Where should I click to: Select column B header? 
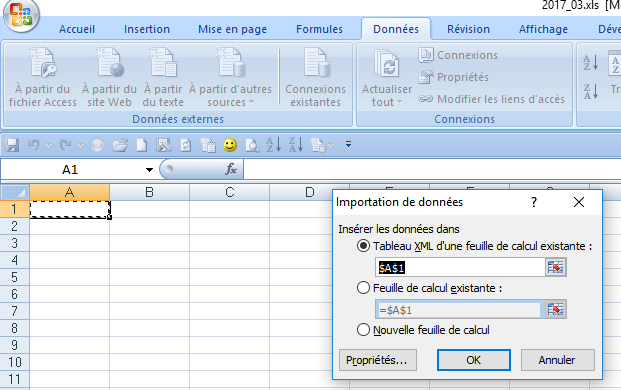pos(149,192)
